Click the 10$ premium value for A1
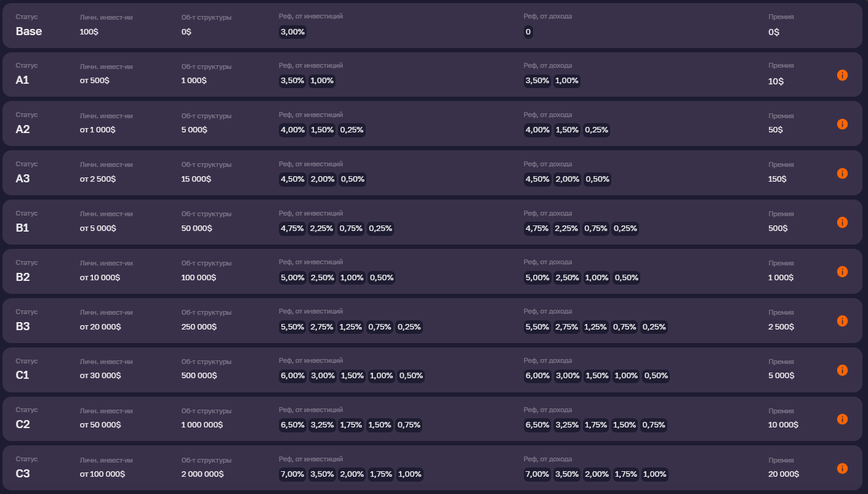The width and height of the screenshot is (868, 494). click(x=776, y=81)
